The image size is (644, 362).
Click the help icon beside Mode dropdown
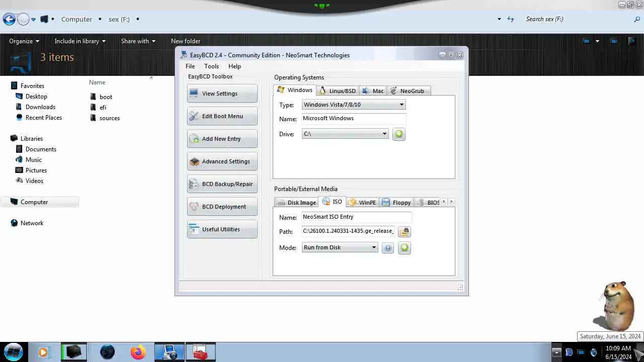coord(387,248)
